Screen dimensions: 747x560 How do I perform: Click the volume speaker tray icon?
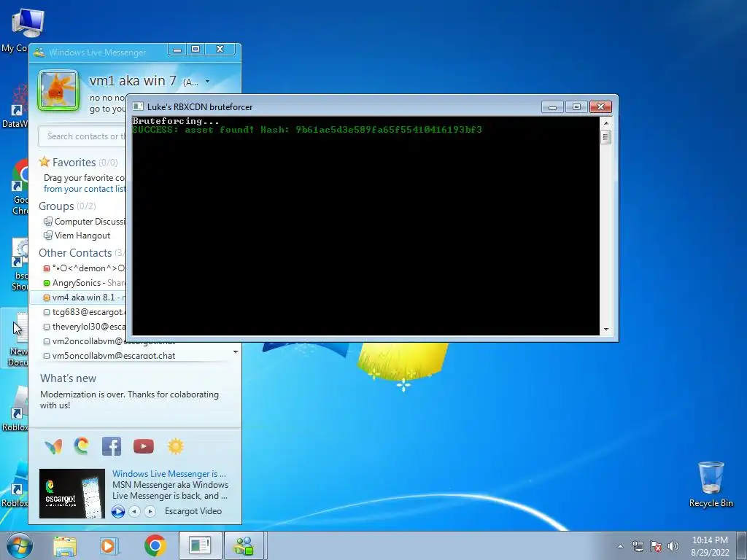tap(673, 546)
